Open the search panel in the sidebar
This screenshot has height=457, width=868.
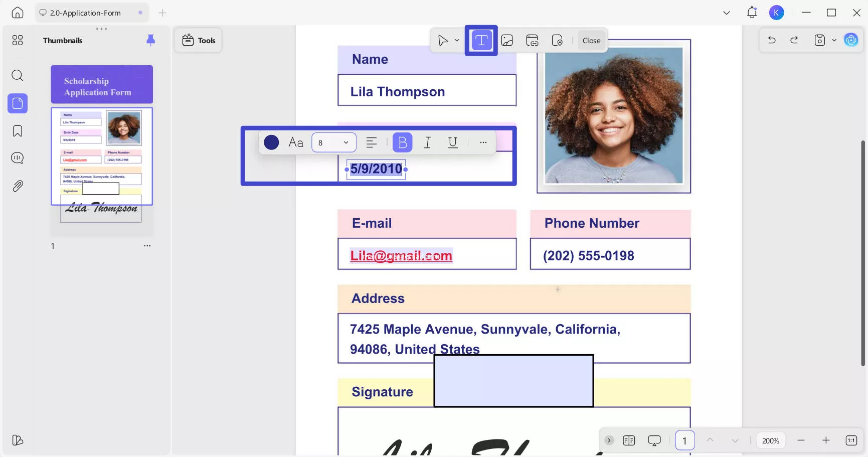point(17,75)
